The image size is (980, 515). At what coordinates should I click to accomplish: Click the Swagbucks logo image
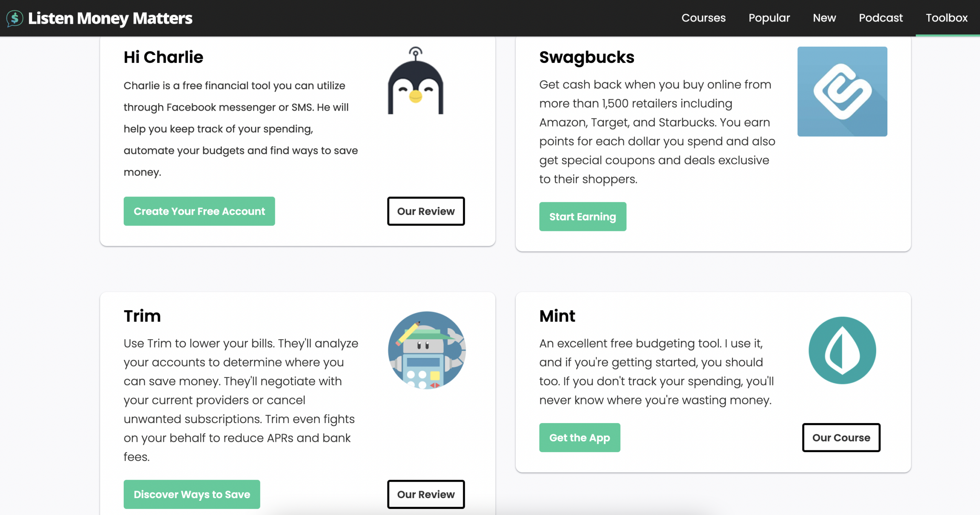pyautogui.click(x=842, y=92)
